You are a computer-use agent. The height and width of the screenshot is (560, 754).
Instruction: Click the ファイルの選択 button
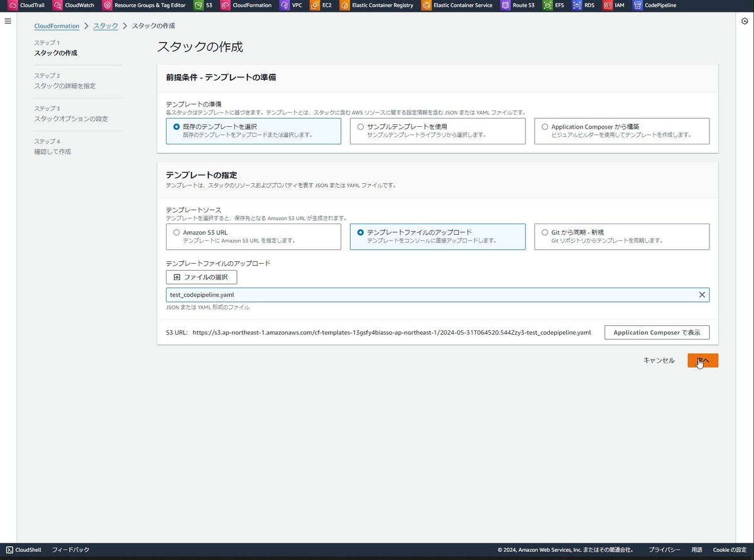pyautogui.click(x=201, y=277)
